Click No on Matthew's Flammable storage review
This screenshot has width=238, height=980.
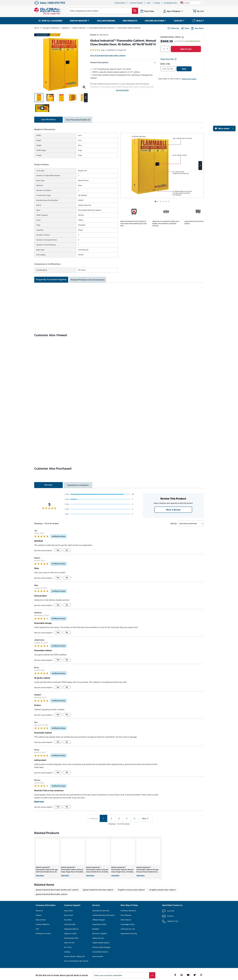pyautogui.click(x=67, y=632)
